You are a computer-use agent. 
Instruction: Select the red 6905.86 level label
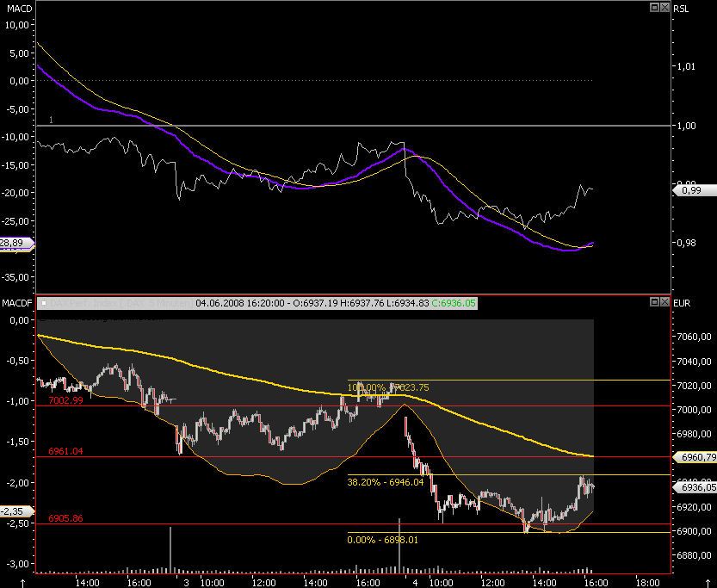[65, 518]
